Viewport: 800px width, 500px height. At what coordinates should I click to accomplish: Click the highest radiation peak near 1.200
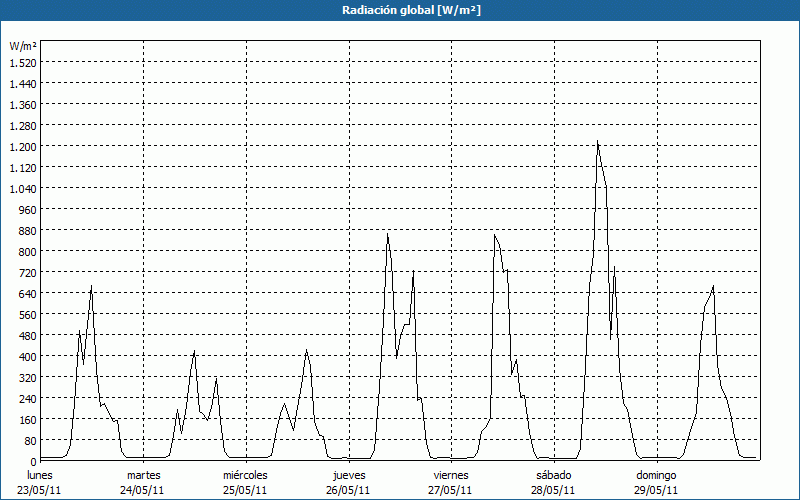click(x=597, y=141)
